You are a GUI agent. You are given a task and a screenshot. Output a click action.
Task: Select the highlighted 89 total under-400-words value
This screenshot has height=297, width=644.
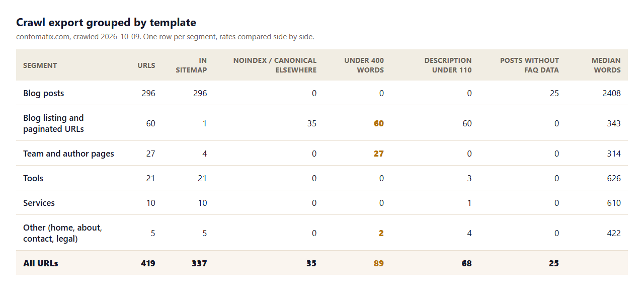(379, 263)
